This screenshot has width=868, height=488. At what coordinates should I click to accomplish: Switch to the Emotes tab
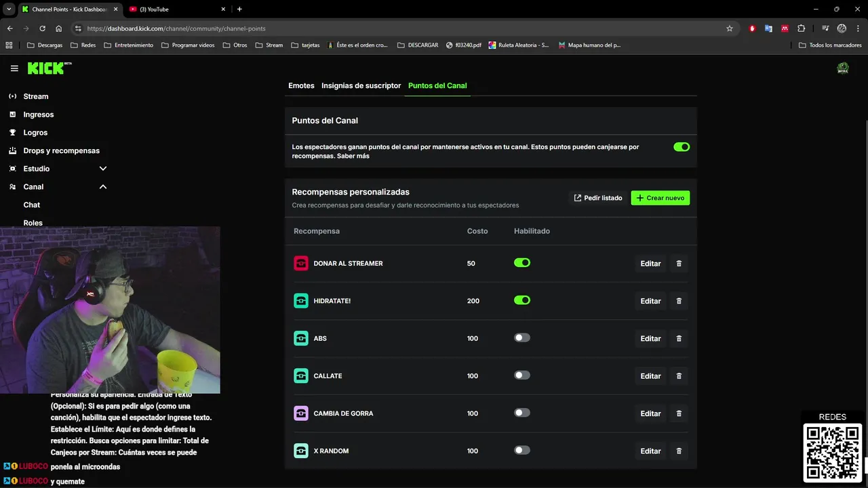point(301,86)
